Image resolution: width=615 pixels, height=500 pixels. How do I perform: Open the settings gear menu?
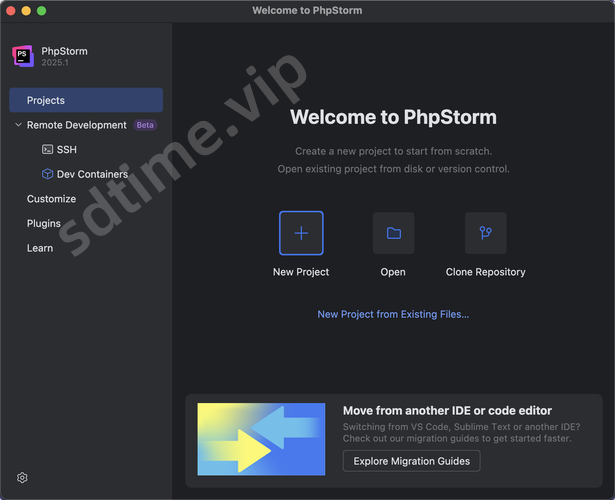point(22,478)
